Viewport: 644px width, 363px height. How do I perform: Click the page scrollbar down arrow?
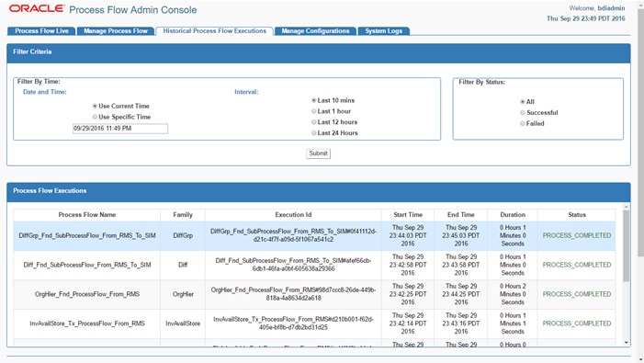click(x=640, y=359)
